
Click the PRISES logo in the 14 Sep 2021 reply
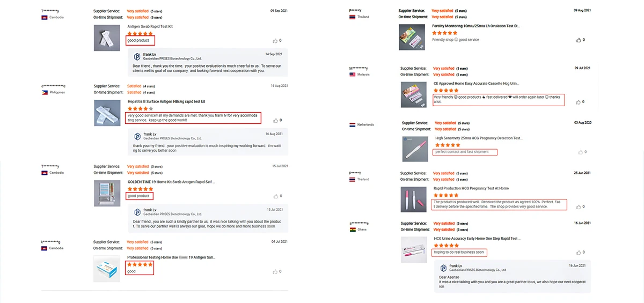pos(137,56)
